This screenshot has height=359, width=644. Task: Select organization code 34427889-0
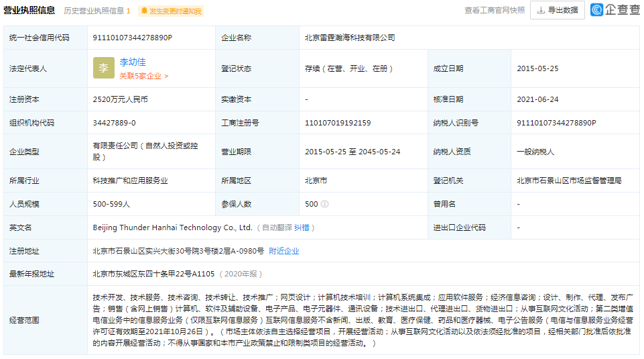click(x=114, y=123)
